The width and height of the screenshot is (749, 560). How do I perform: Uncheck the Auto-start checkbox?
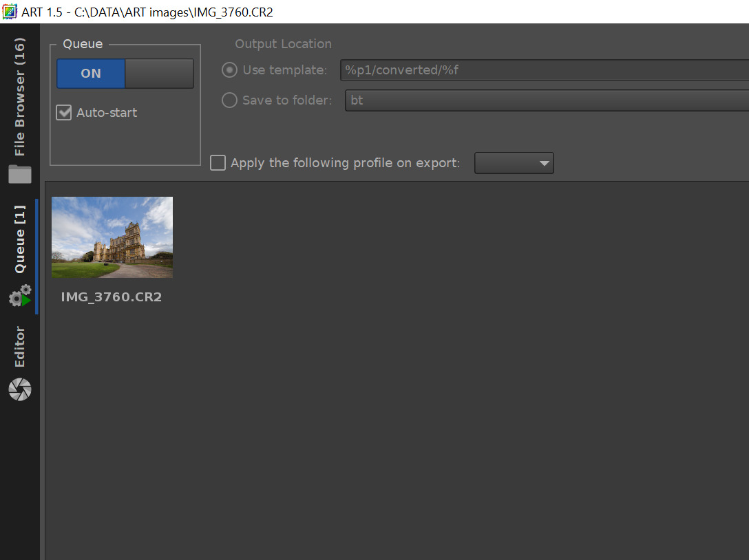tap(64, 113)
